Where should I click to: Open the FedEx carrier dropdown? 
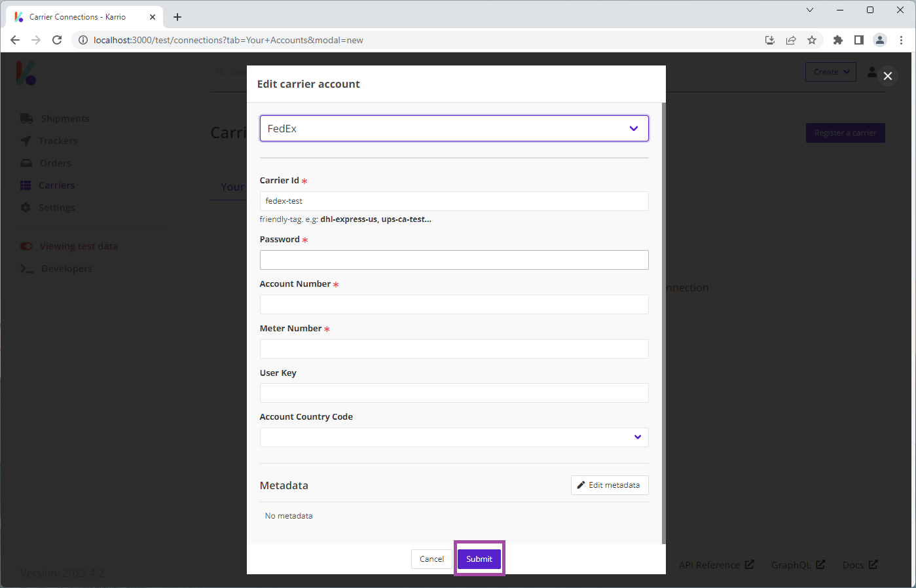click(454, 128)
